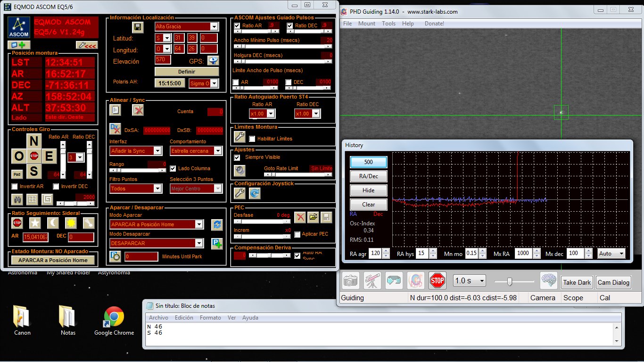Viewport: 644px width, 362px height.
Task: Open the Filtro Puntos Todos dropdown
Action: pyautogui.click(x=158, y=189)
